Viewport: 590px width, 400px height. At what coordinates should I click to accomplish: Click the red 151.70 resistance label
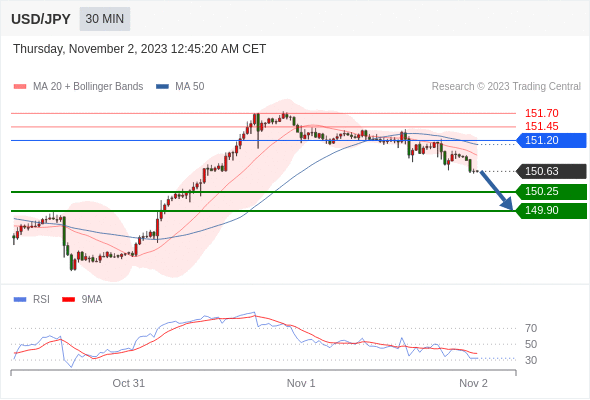542,113
